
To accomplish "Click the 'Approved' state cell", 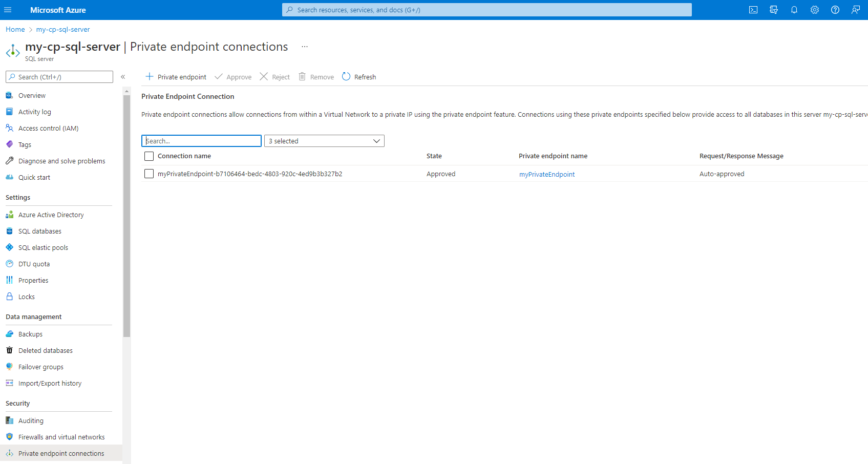I will point(441,174).
